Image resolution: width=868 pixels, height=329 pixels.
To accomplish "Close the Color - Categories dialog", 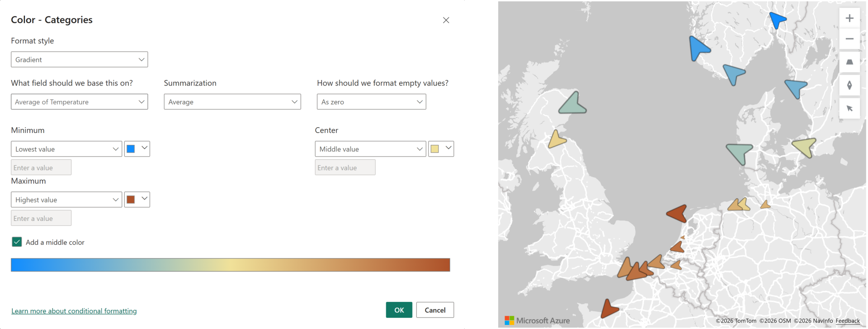I will [446, 20].
